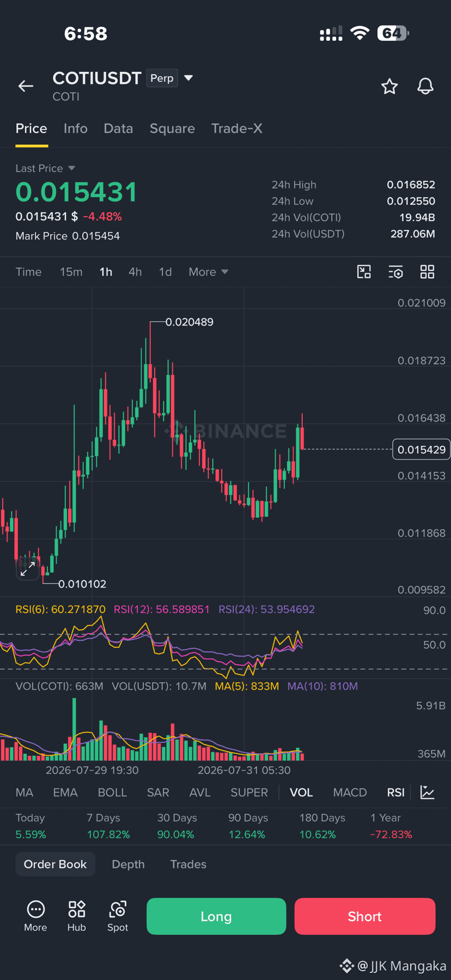The width and height of the screenshot is (451, 980).
Task: Tap the 1 Year -72.83% performance
Action: [391, 826]
